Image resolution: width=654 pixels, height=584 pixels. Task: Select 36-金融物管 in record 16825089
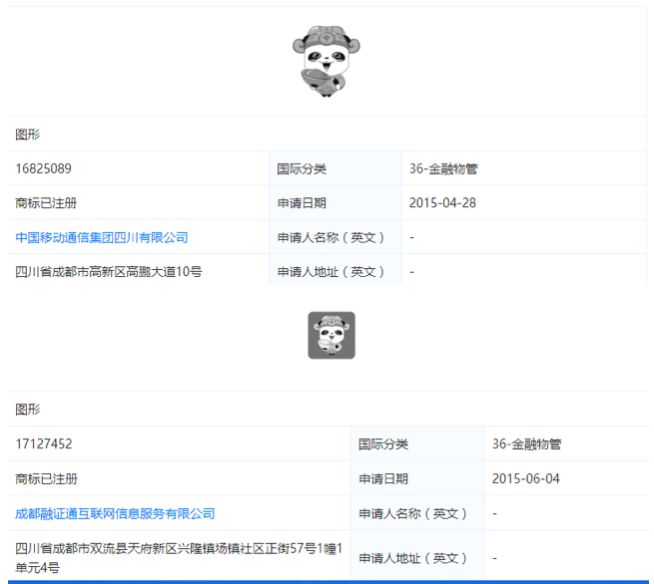pos(443,169)
